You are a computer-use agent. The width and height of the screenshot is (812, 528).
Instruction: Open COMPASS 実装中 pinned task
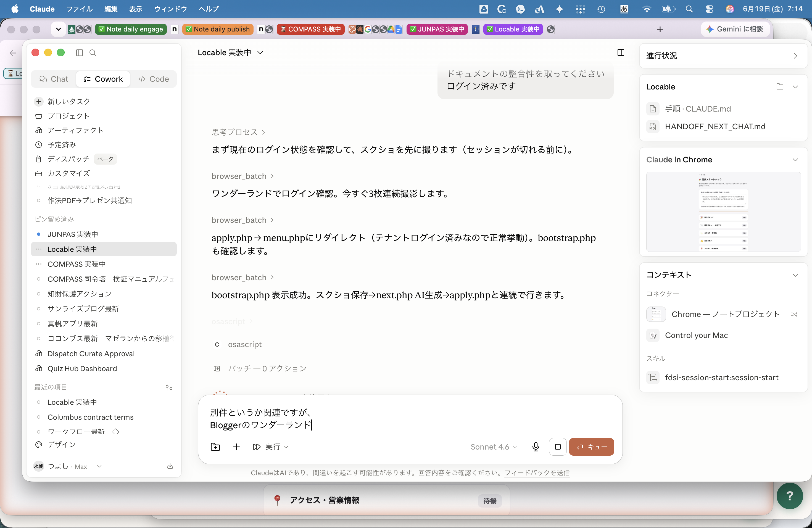pos(103,264)
